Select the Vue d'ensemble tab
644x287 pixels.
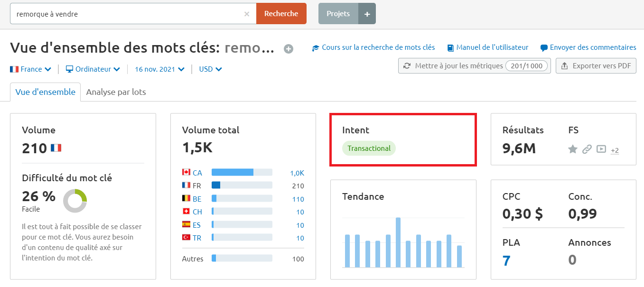pos(45,92)
